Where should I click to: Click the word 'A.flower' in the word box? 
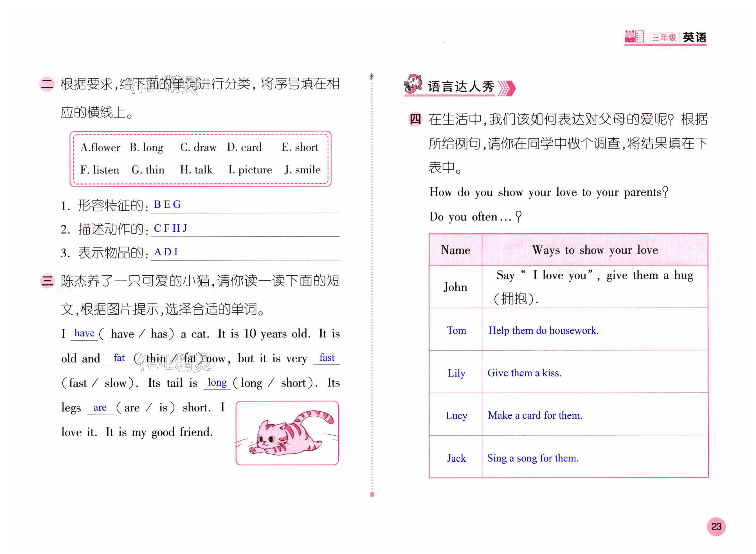pyautogui.click(x=100, y=148)
